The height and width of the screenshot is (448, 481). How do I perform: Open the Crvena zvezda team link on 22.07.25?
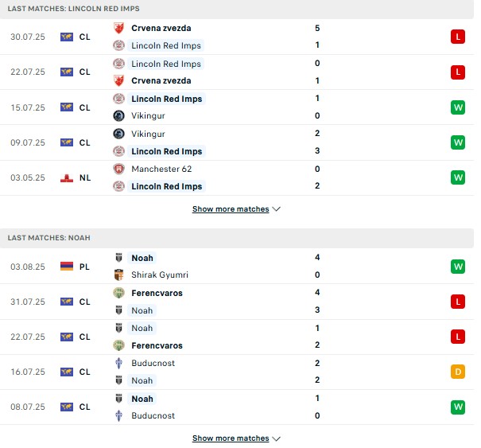[x=161, y=80]
